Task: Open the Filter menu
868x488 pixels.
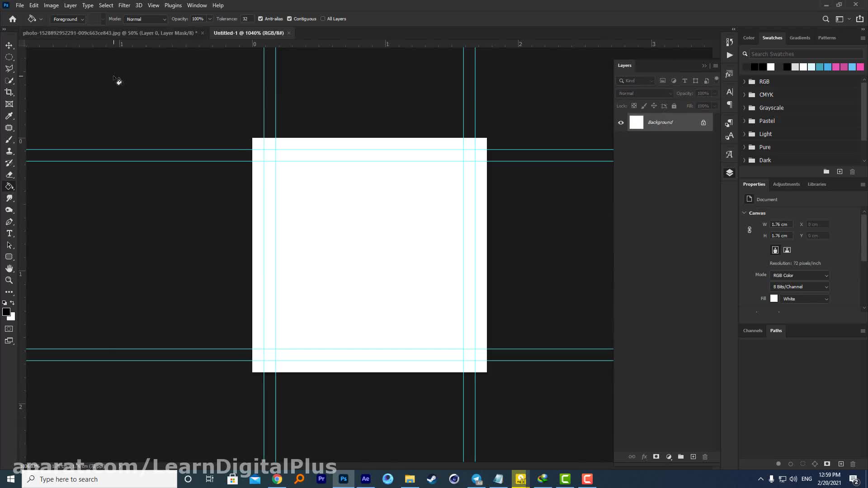Action: [124, 5]
